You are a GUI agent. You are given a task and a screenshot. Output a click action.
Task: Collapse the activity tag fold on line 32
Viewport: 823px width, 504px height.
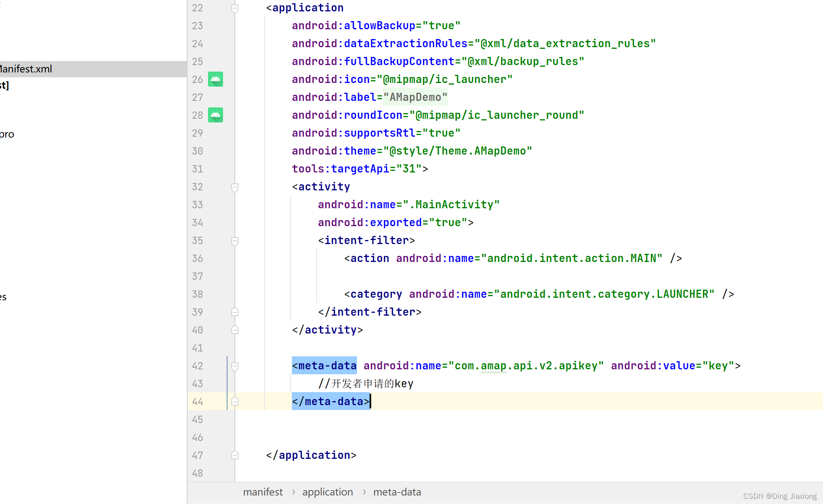click(x=235, y=187)
